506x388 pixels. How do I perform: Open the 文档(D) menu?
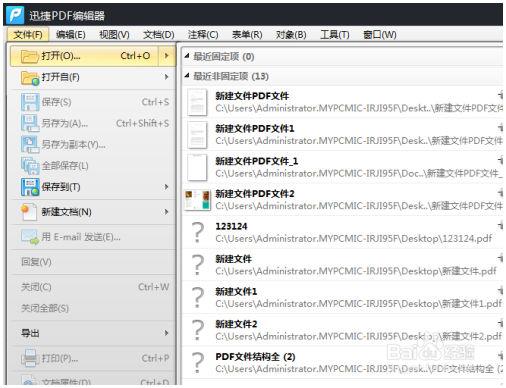pos(159,35)
